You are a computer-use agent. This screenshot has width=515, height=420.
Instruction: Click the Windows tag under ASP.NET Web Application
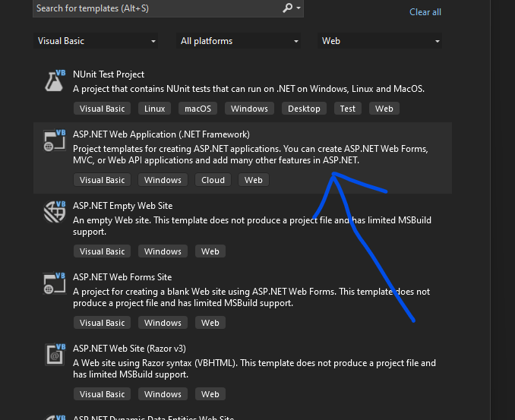pos(163,180)
